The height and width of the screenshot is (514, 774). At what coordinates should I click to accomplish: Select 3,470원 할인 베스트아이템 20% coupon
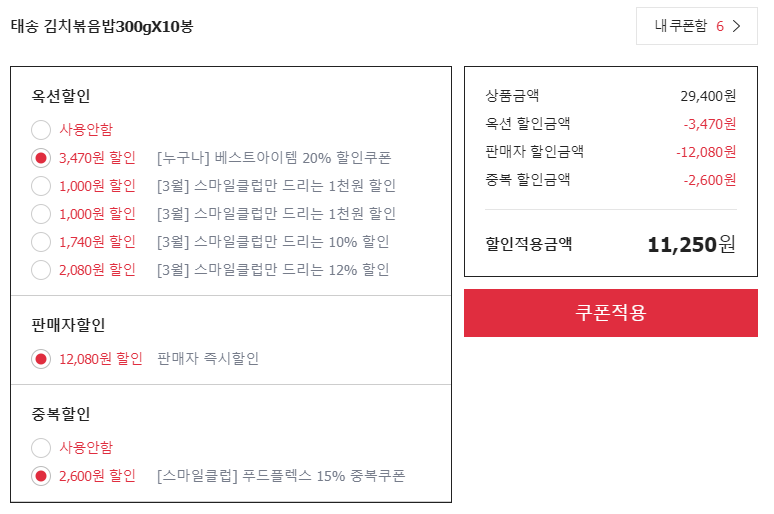(41, 158)
